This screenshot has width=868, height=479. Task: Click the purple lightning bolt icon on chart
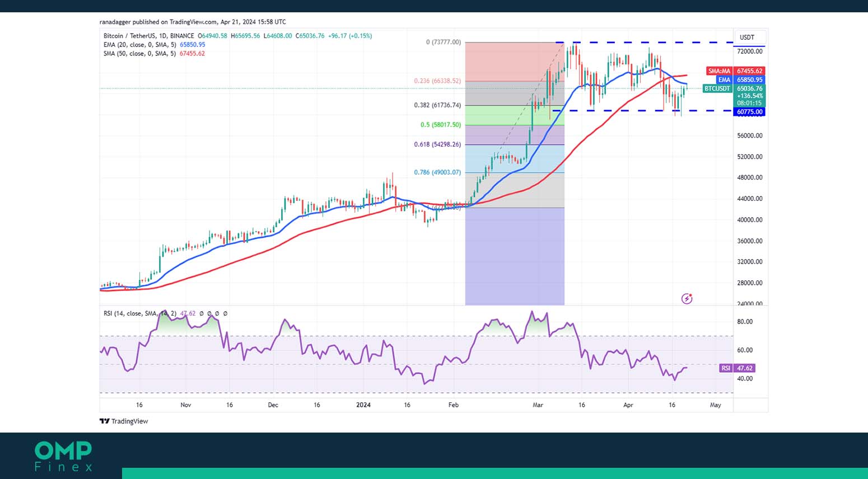pyautogui.click(x=687, y=298)
